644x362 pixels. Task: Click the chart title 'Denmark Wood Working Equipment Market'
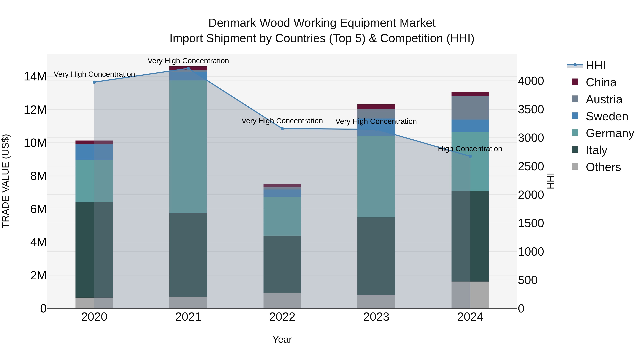click(322, 23)
